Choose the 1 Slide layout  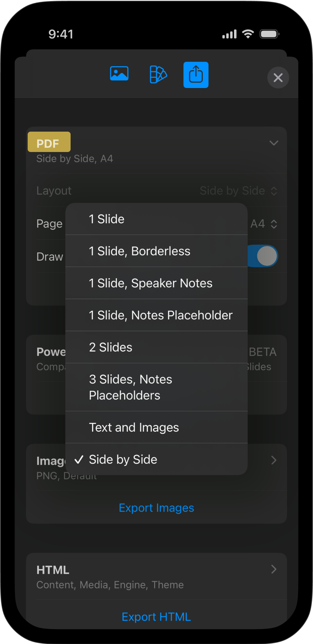click(x=156, y=219)
